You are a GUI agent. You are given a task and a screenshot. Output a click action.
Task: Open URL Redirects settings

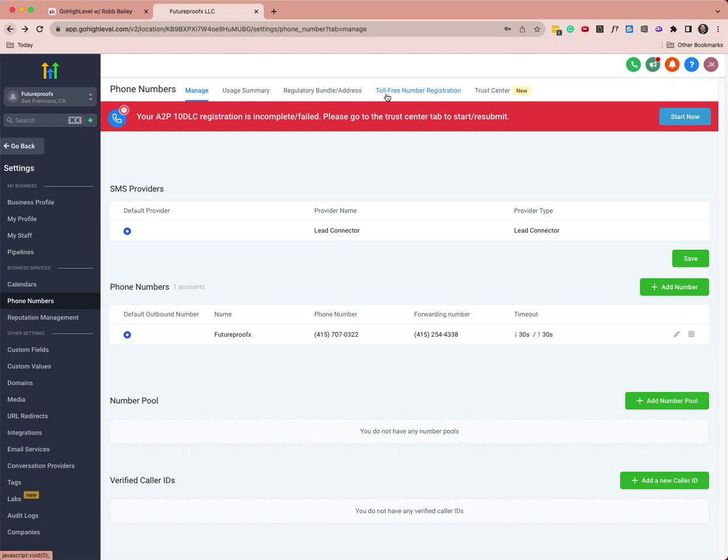point(27,416)
